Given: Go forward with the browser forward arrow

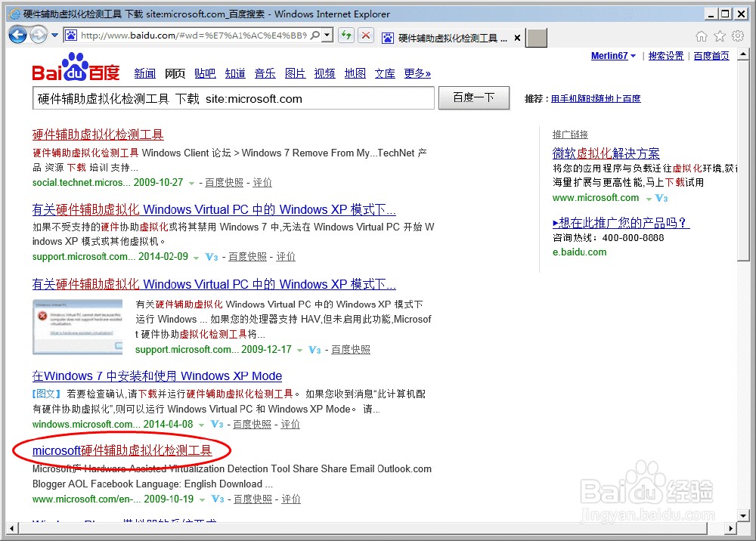Looking at the screenshot, I should coord(38,35).
